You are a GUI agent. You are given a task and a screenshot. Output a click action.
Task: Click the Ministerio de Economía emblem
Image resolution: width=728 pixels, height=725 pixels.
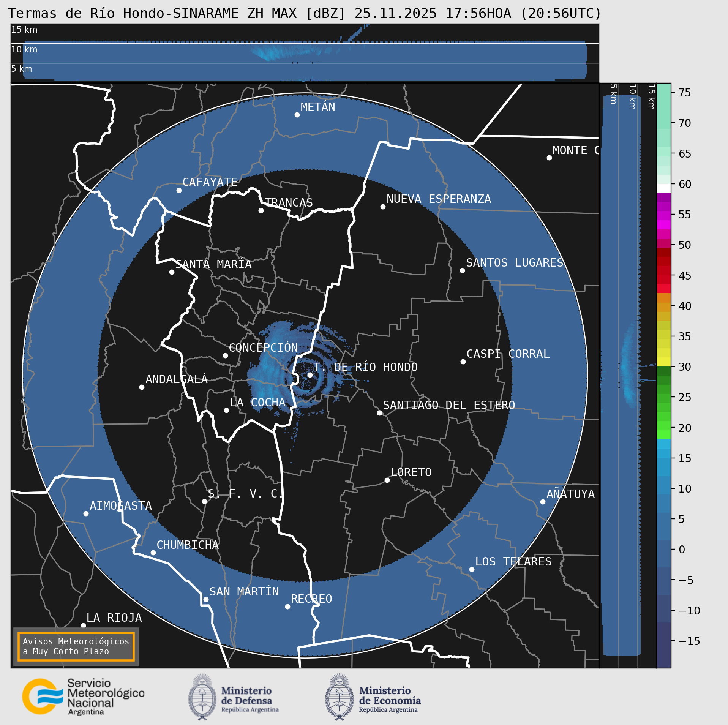point(339,697)
